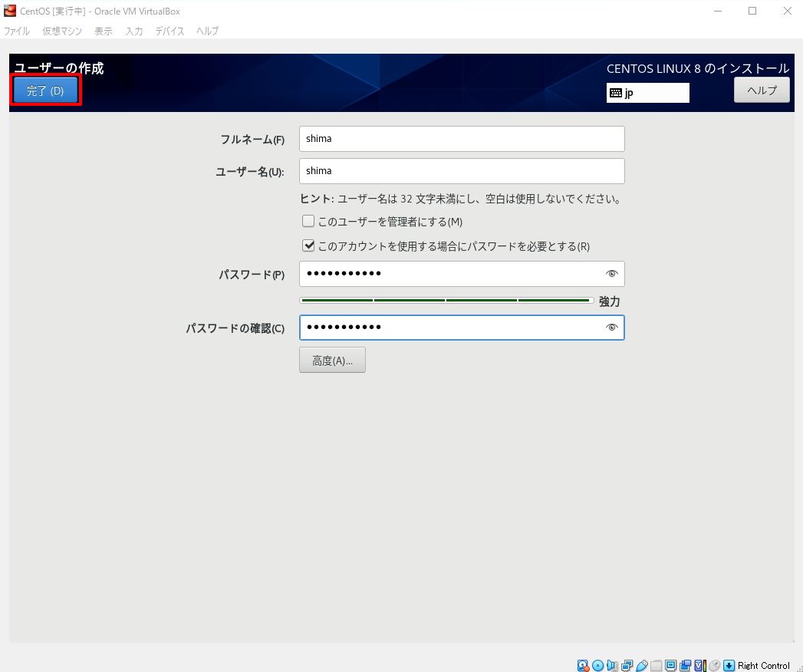Click the optical disc icon in status bar
The height and width of the screenshot is (672, 803).
click(597, 665)
